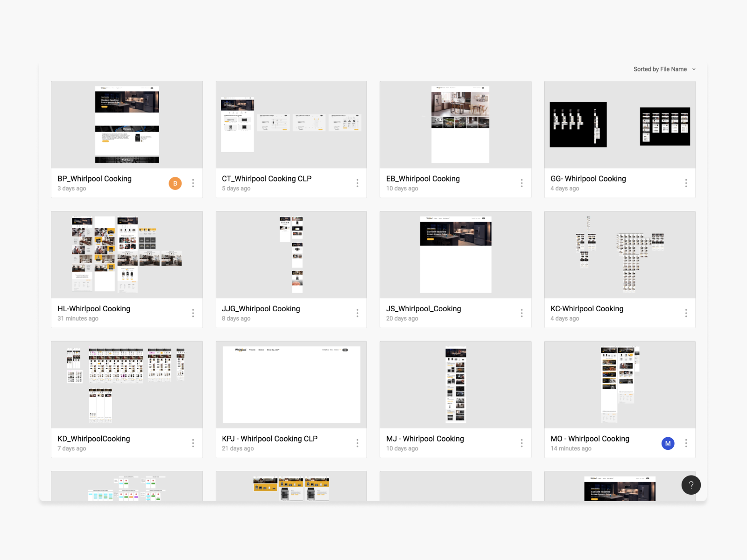Click the MO - Whirlpool Cooking file name
Screen dimensions: 747x560
[590, 439]
